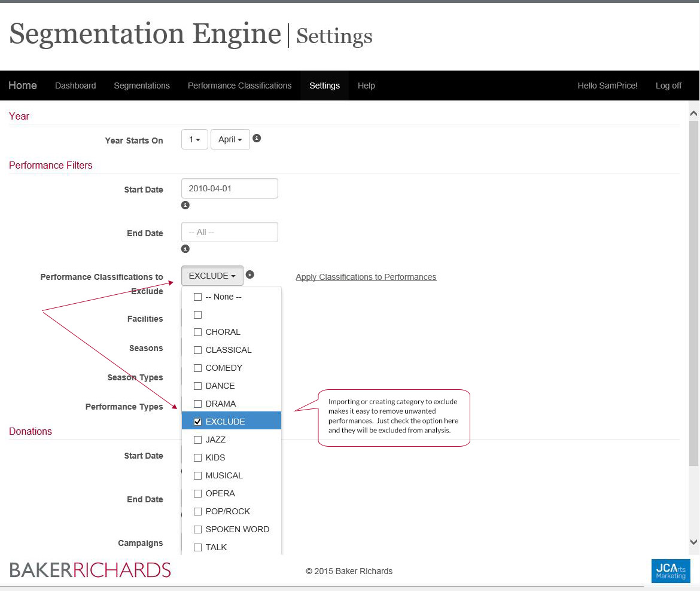Collapse the EXCLUDE classifications dropdown
Viewport: 700px width, 592px height.
coord(212,276)
